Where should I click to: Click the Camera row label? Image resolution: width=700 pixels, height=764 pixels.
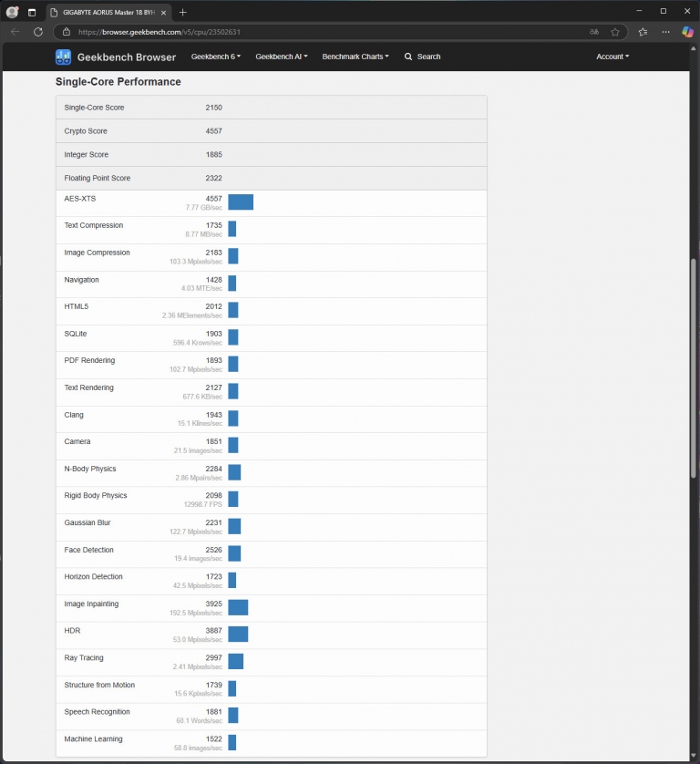77,441
